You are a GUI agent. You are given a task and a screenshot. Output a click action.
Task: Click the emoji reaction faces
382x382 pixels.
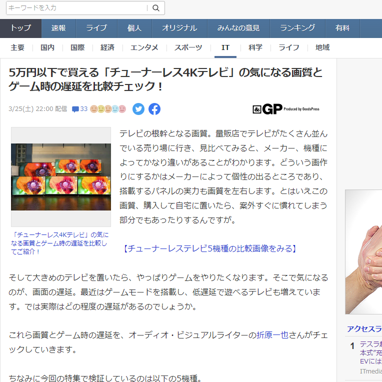(108, 109)
